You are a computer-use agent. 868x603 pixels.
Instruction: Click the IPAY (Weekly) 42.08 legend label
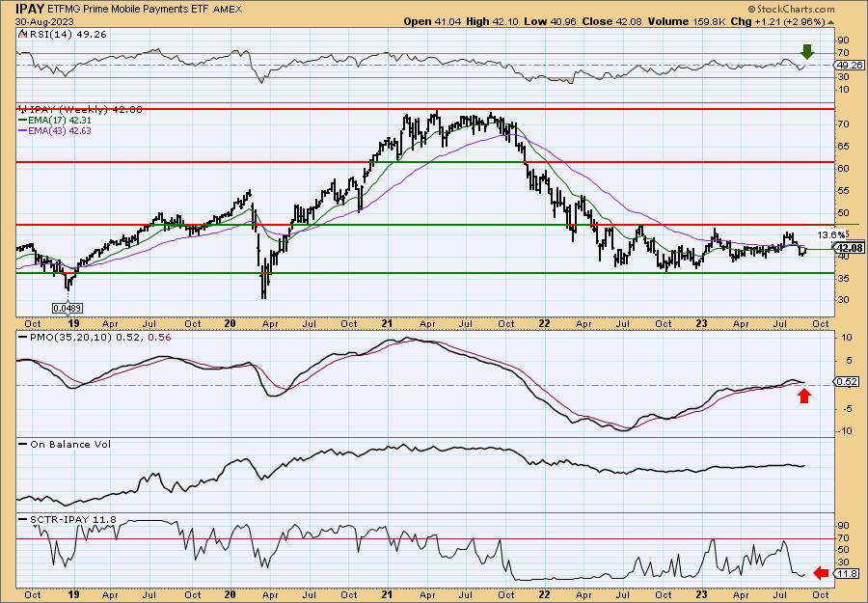coord(85,110)
